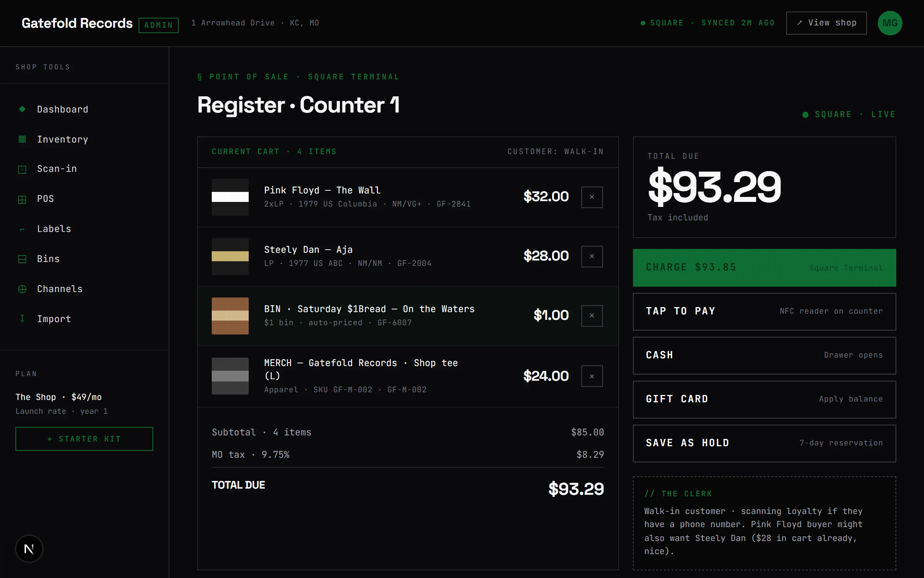Viewport: 924px width, 578px height.
Task: Click the Labels icon in sidebar
Action: [22, 230]
